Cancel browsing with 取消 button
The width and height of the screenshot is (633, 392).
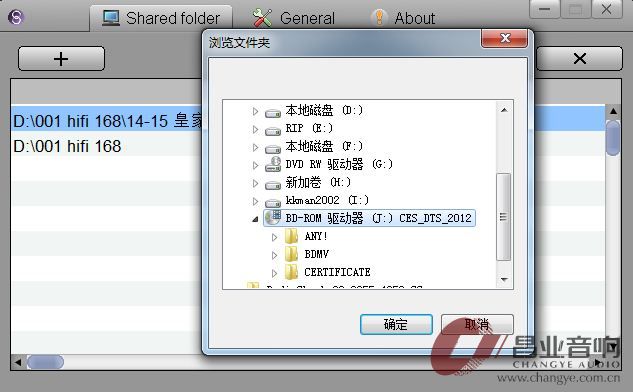pos(477,324)
